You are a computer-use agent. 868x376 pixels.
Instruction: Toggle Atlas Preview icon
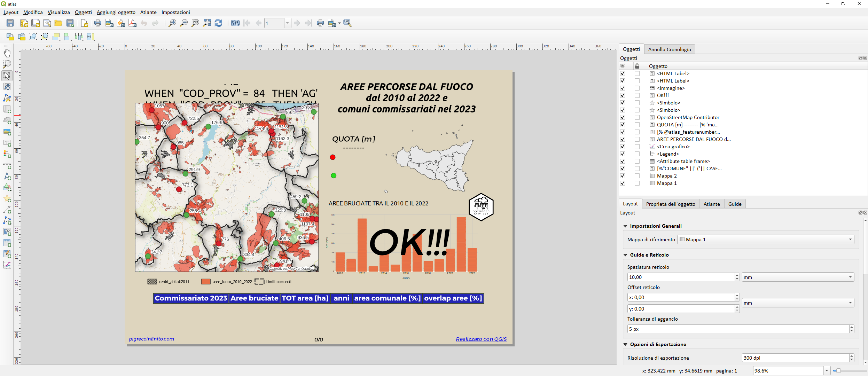(235, 23)
